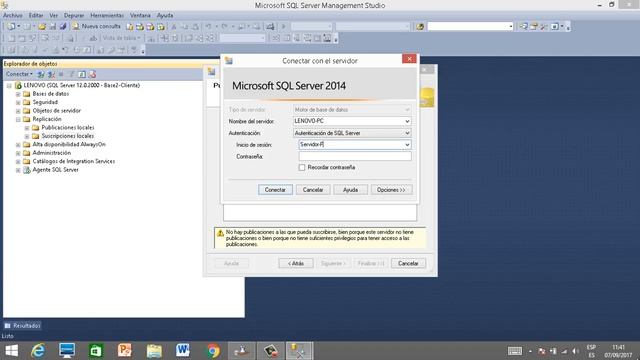The width and height of the screenshot is (640, 360).
Task: Select the LENOVO server root node
Action: point(81,85)
